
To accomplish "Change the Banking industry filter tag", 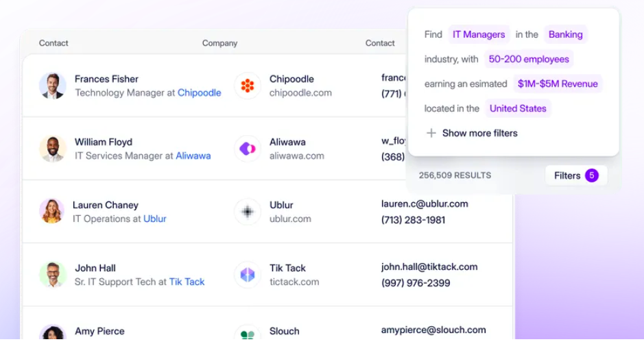I will [566, 34].
